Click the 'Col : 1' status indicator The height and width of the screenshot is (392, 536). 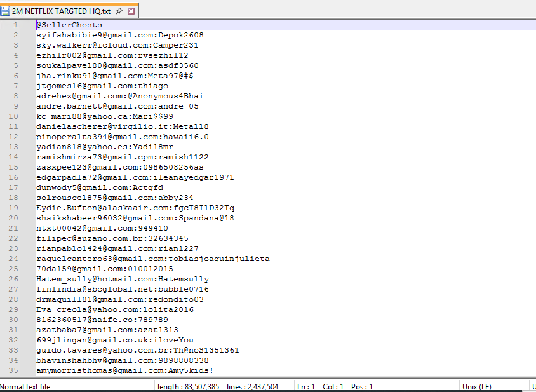pos(332,386)
